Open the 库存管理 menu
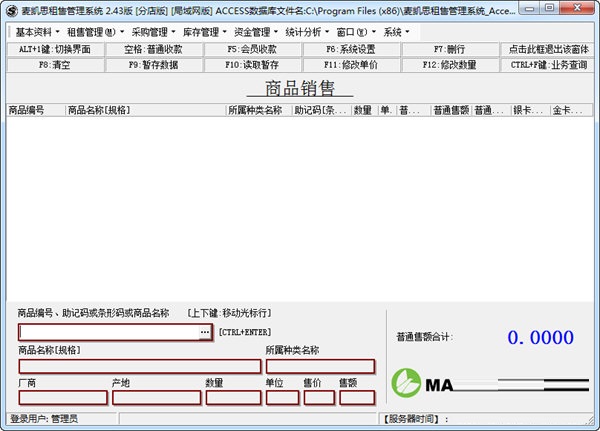Image resolution: width=600 pixels, height=431 pixels. [204, 32]
